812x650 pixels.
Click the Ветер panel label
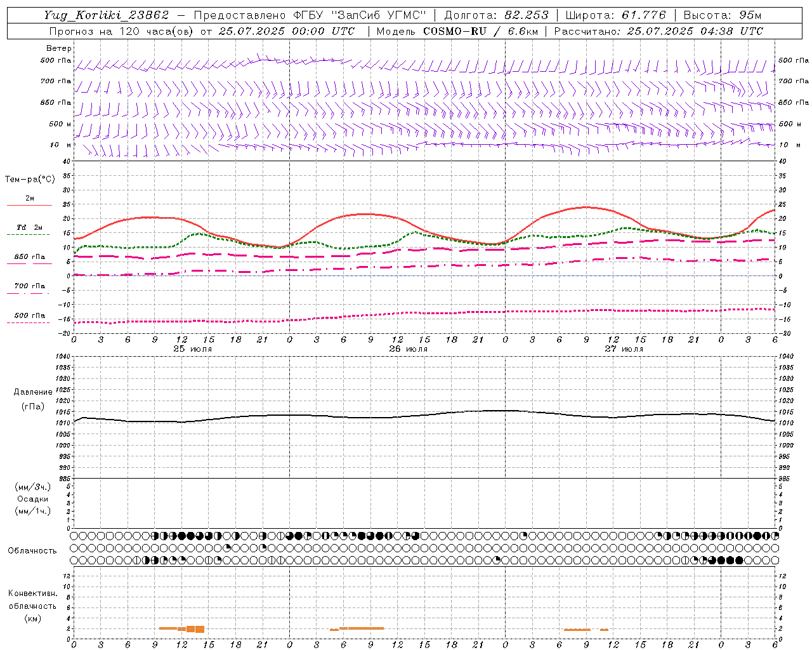pyautogui.click(x=59, y=48)
